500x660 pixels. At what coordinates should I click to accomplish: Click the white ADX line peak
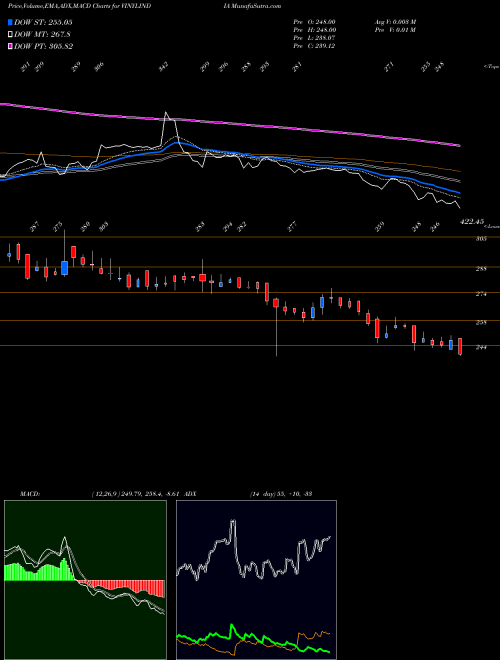tap(232, 523)
